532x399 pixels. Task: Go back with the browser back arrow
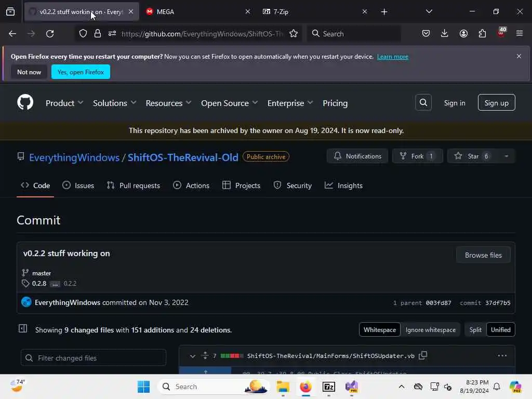click(12, 34)
